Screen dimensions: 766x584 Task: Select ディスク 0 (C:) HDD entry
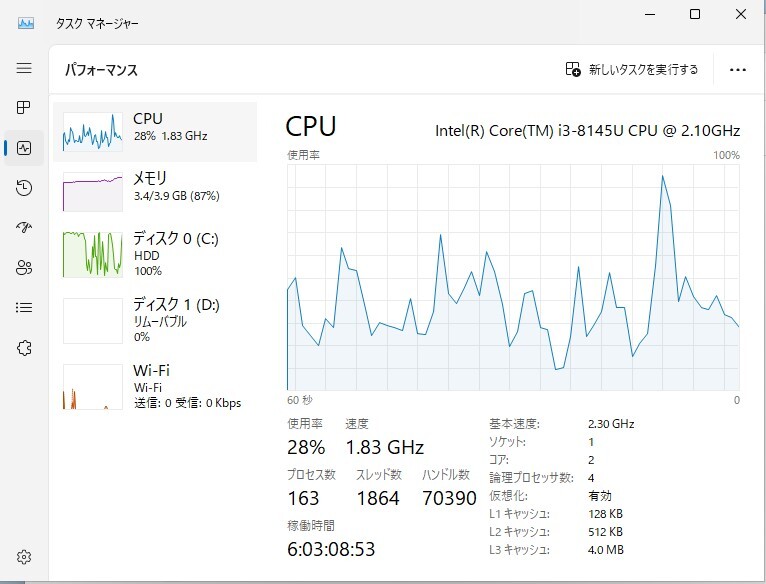155,255
